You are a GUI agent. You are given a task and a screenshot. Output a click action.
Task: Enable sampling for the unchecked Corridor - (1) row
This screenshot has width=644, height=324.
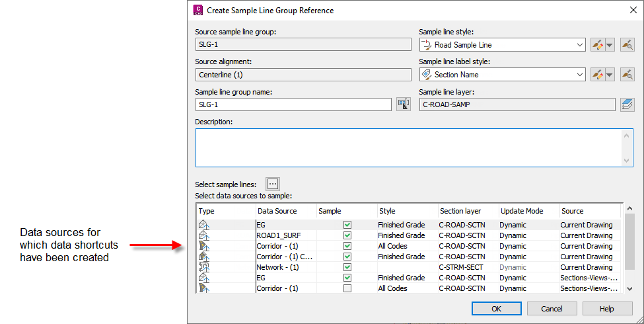click(x=347, y=288)
